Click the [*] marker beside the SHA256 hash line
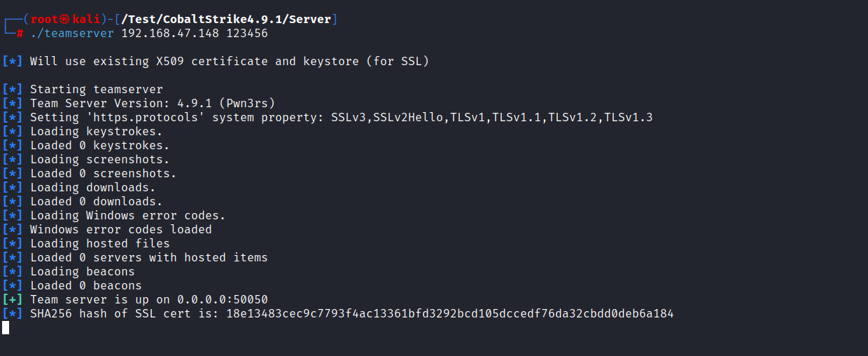Image resolution: width=868 pixels, height=356 pixels. tap(13, 314)
